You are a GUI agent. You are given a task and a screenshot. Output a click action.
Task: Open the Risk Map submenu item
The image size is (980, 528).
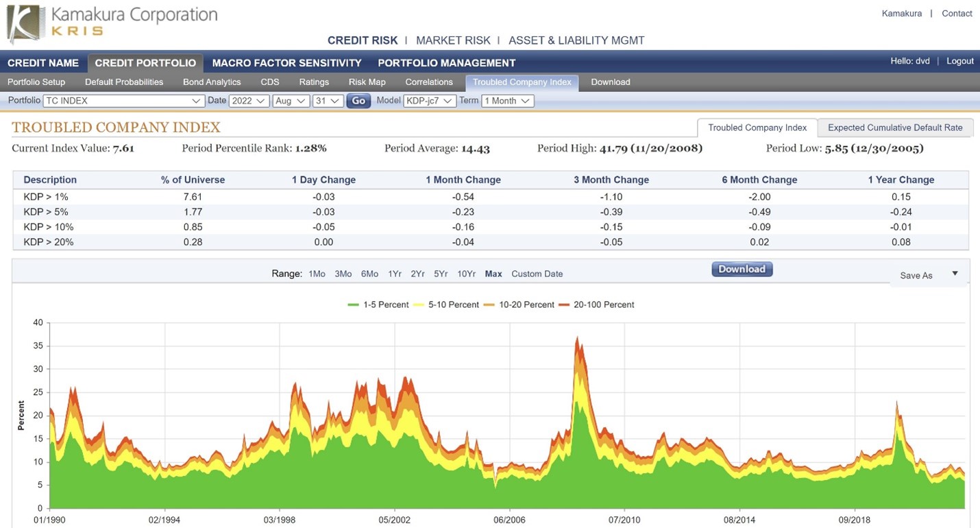367,82
